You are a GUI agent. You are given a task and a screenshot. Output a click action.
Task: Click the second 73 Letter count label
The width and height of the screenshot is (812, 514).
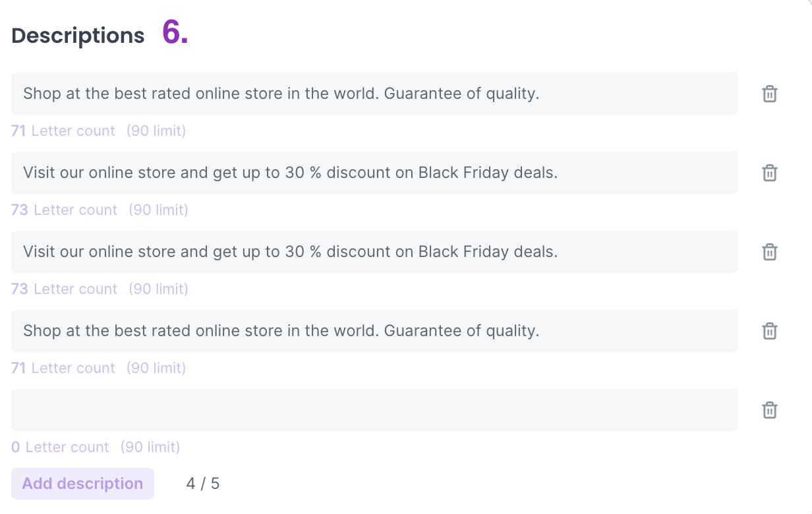pyautogui.click(x=64, y=289)
